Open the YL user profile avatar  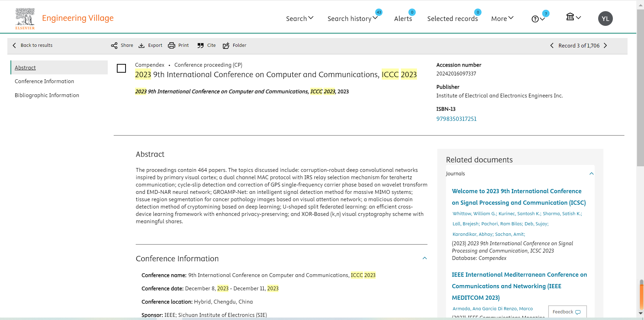point(606,19)
